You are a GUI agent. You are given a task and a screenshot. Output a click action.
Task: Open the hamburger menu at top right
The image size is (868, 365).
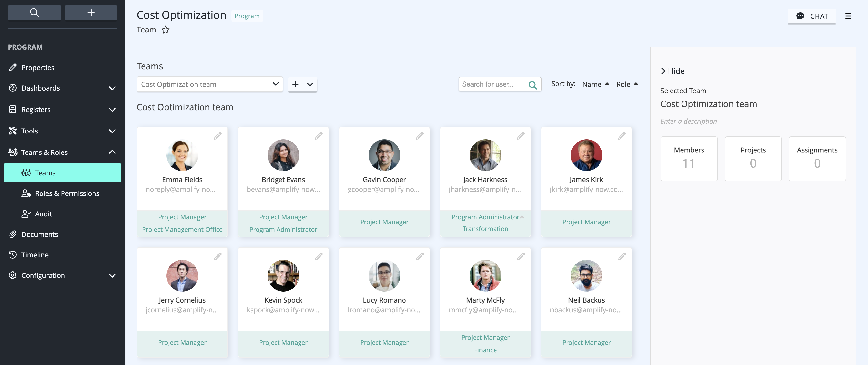click(848, 16)
